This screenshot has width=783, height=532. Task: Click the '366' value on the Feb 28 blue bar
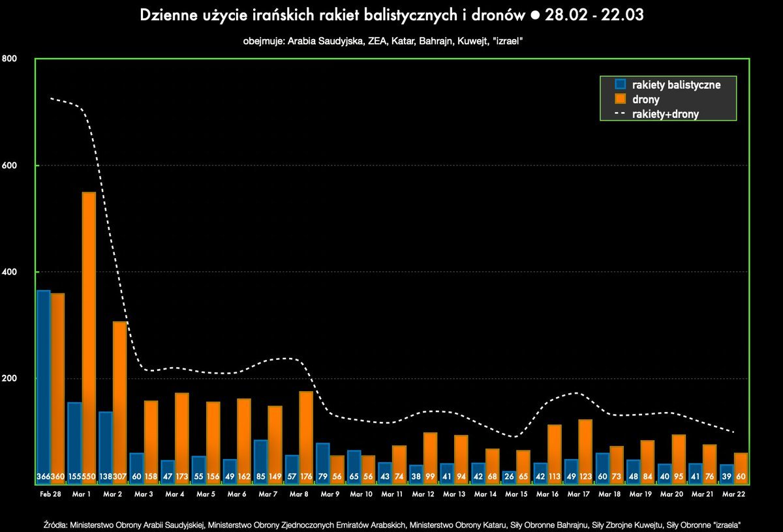43,477
